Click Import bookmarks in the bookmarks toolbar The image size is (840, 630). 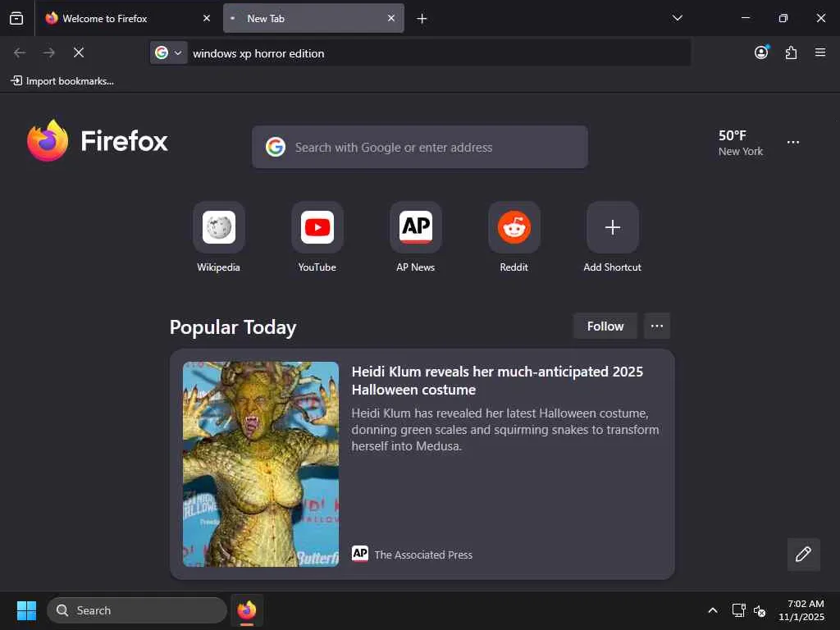[62, 81]
